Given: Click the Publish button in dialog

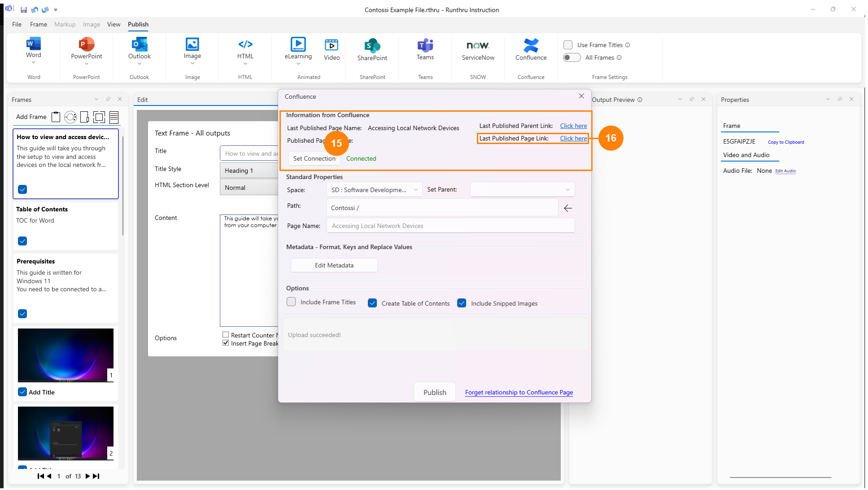Looking at the screenshot, I should 434,392.
